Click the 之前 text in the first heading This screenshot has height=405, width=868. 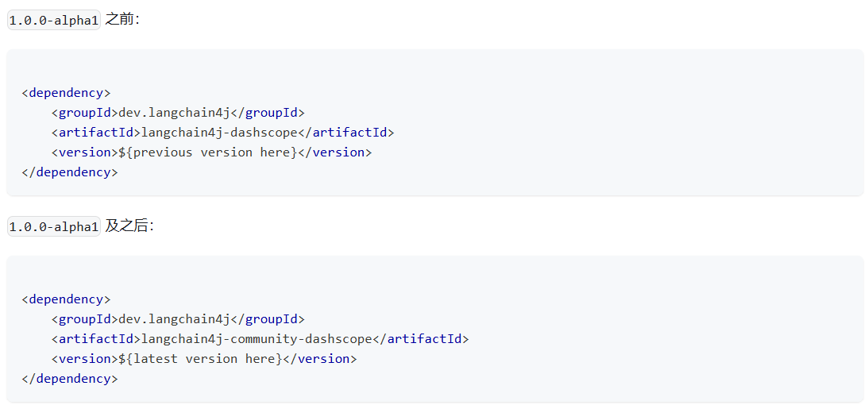(x=122, y=20)
